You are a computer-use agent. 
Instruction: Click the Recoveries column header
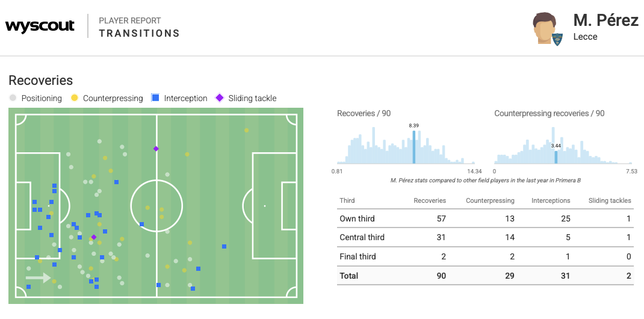coord(430,200)
